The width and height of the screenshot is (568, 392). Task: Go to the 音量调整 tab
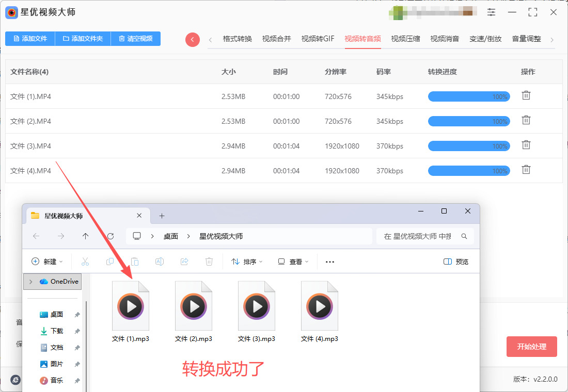pos(526,39)
